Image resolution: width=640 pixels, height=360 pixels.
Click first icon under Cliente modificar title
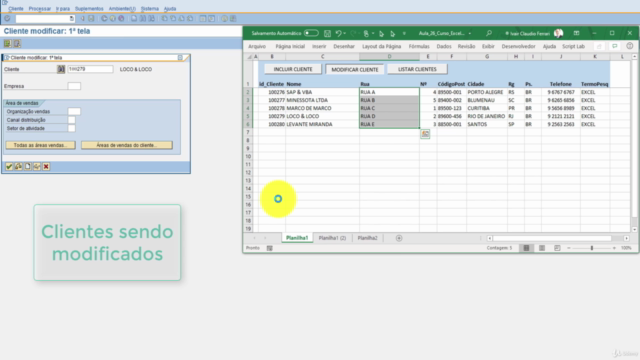pyautogui.click(x=7, y=43)
